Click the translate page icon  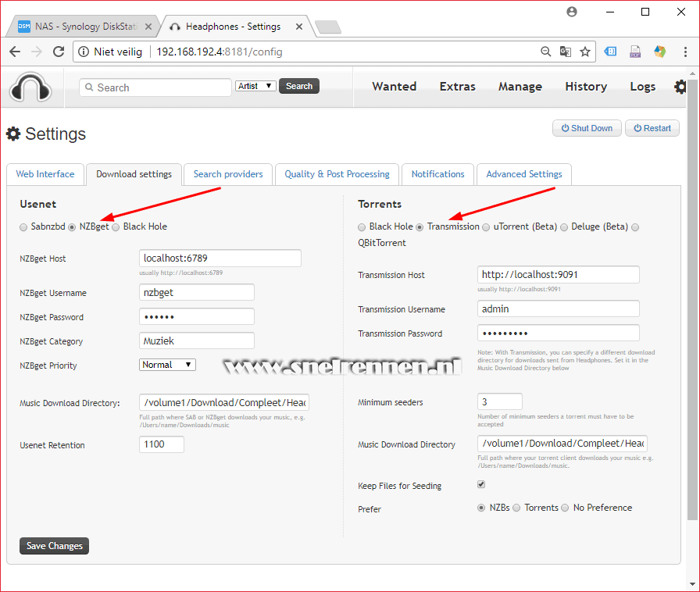(565, 52)
